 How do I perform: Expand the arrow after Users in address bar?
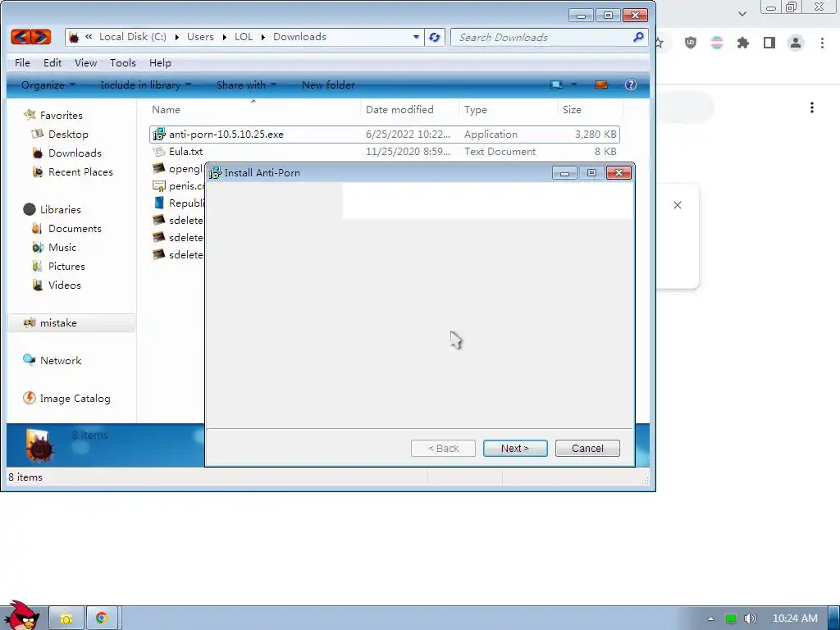(x=224, y=37)
